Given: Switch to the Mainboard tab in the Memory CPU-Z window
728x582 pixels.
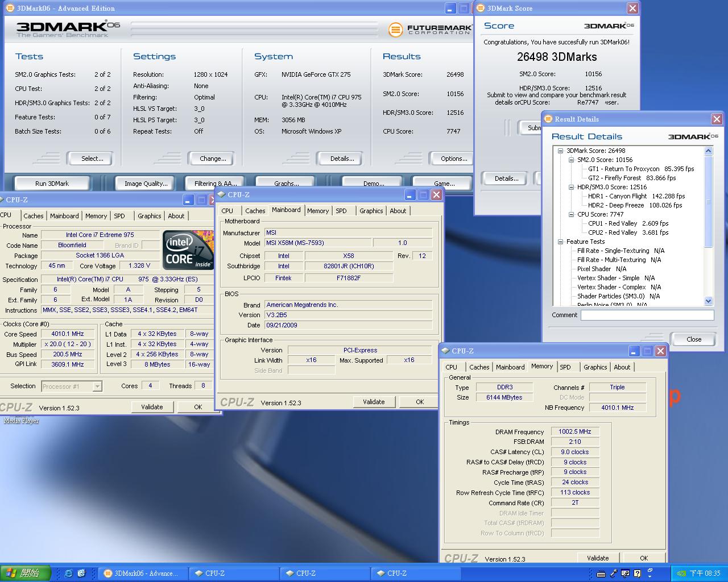Looking at the screenshot, I should tap(510, 367).
